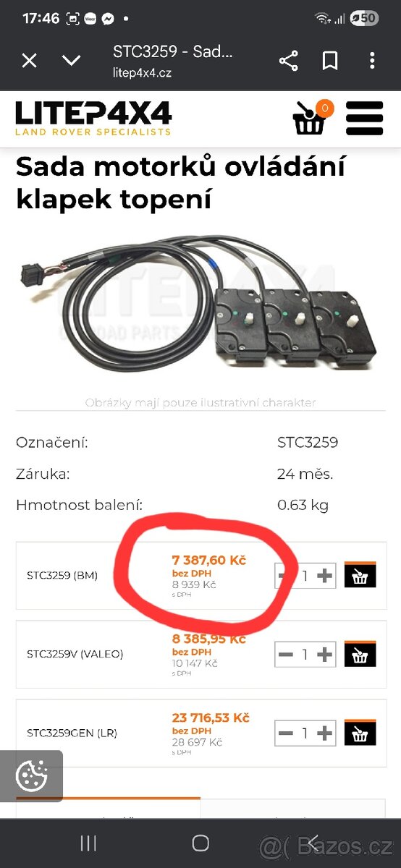
Task: Increase quantity for STC3259 (BM)
Action: pos(325,576)
